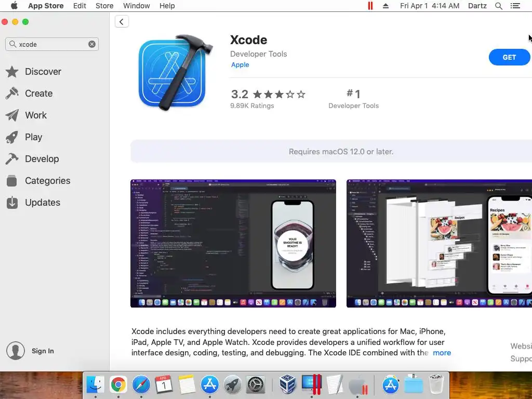Open the App Store menu
This screenshot has width=532, height=399.
46,6
